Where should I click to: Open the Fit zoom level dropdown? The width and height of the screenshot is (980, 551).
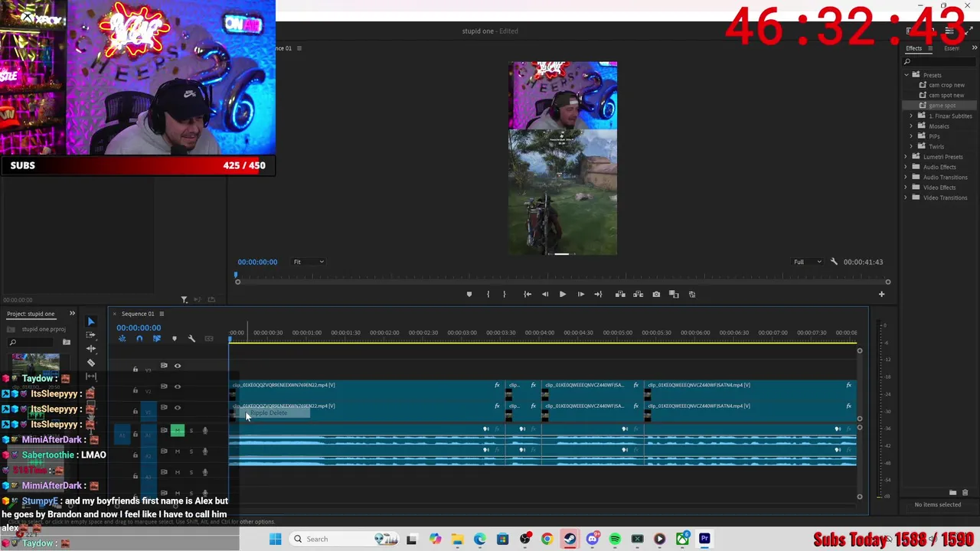pos(309,262)
